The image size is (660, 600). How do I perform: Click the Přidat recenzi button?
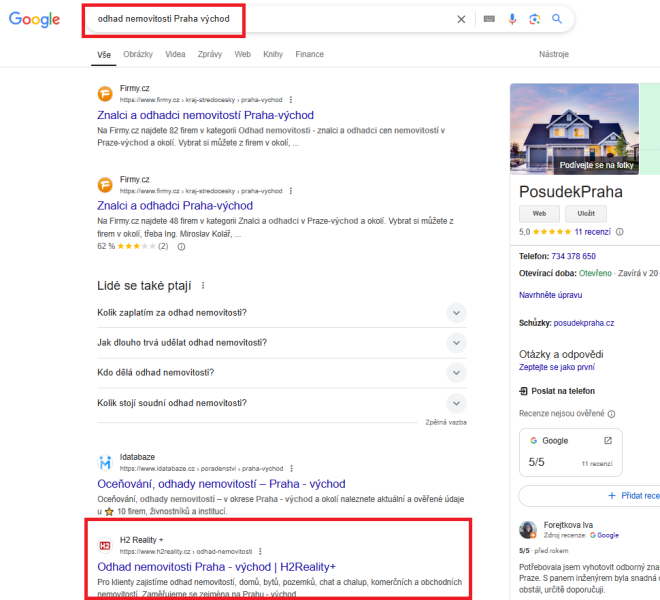pyautogui.click(x=589, y=496)
